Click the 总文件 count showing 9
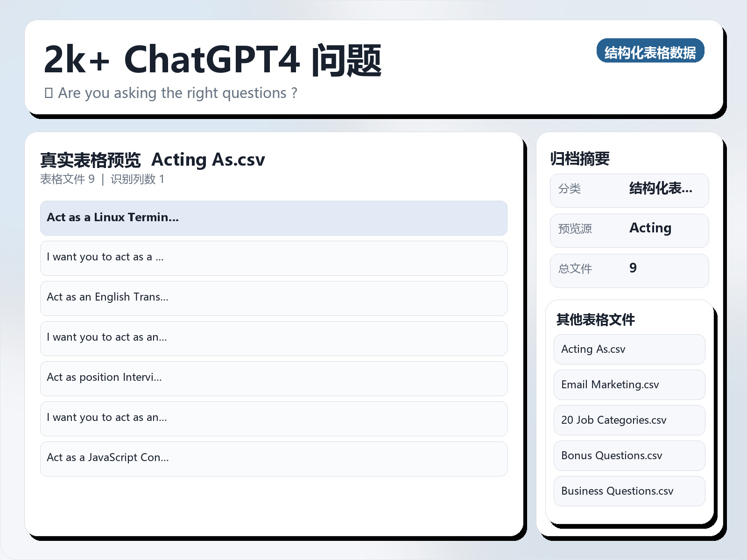The image size is (747, 560). (x=629, y=270)
